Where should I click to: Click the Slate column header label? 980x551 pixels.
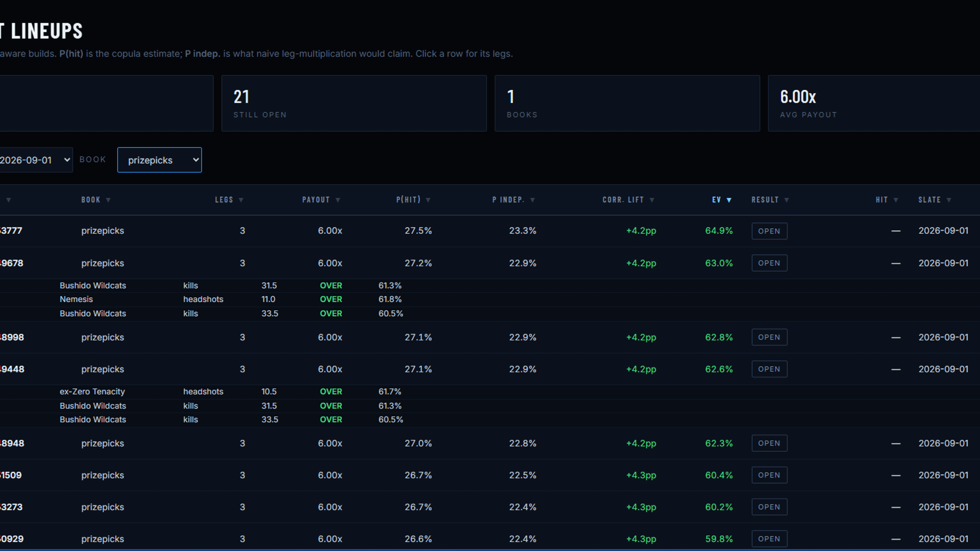pos(929,200)
